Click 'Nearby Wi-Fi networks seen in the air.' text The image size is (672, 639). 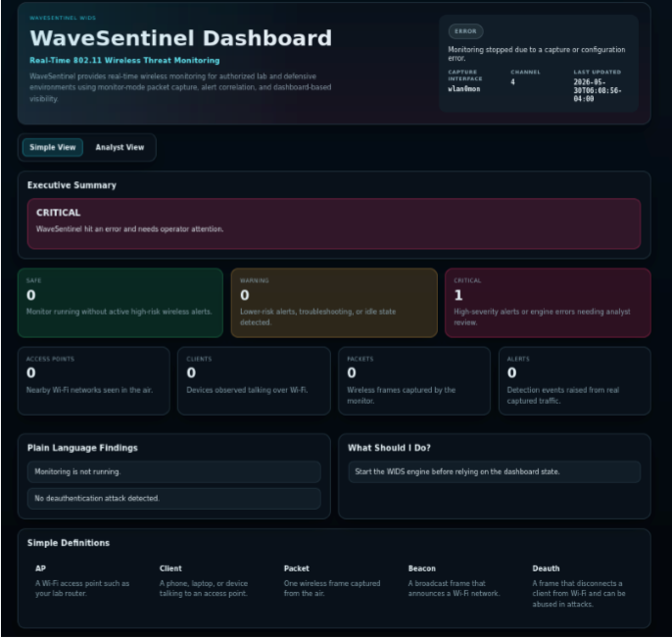pos(89,390)
